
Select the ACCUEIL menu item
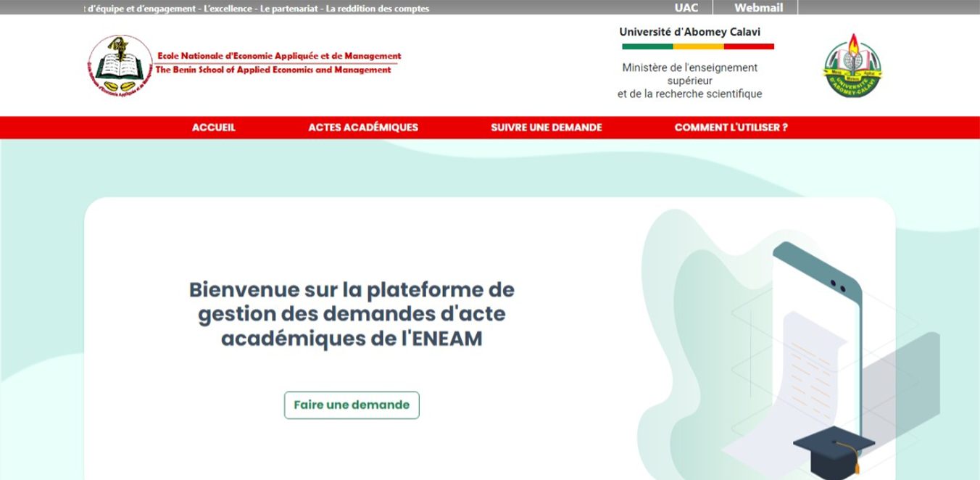point(213,127)
